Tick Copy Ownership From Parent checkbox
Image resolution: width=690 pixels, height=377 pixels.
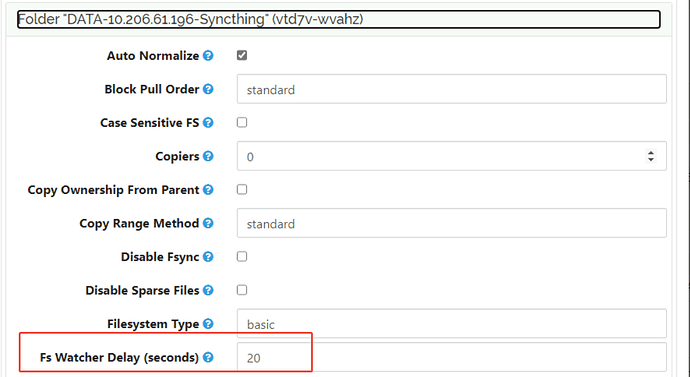pyautogui.click(x=242, y=190)
